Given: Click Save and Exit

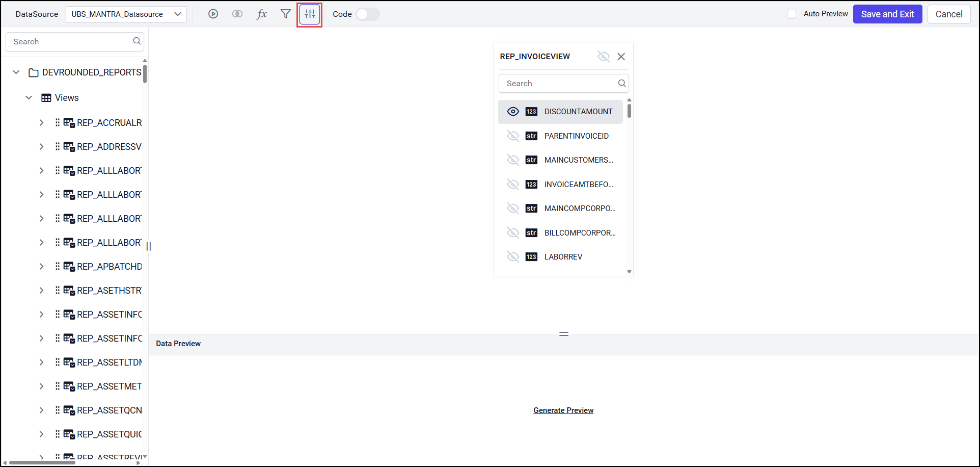Looking at the screenshot, I should [887, 14].
